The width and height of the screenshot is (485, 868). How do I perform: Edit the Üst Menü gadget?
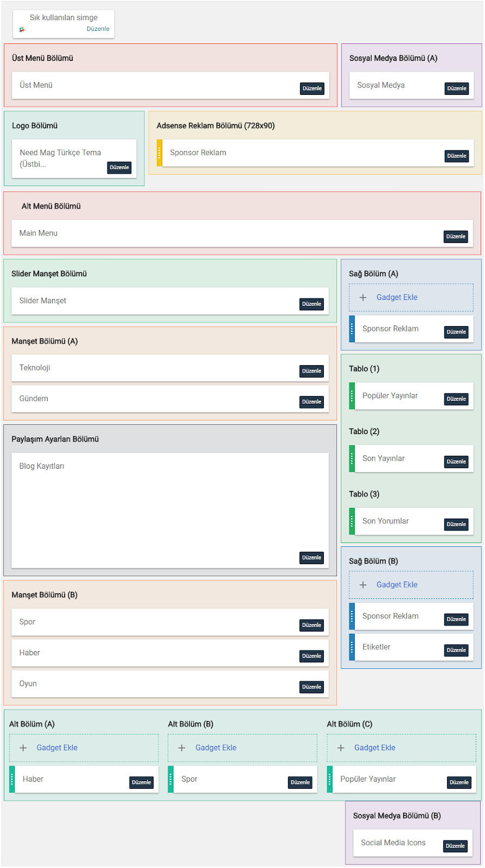coord(312,88)
